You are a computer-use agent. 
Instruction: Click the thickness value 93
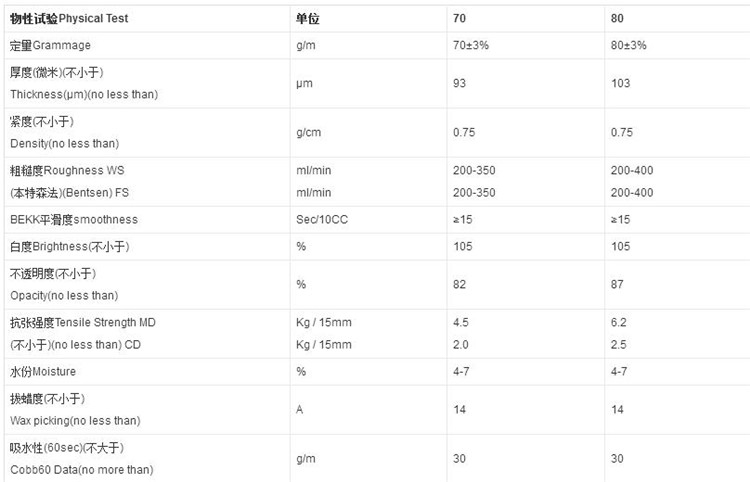pyautogui.click(x=460, y=83)
